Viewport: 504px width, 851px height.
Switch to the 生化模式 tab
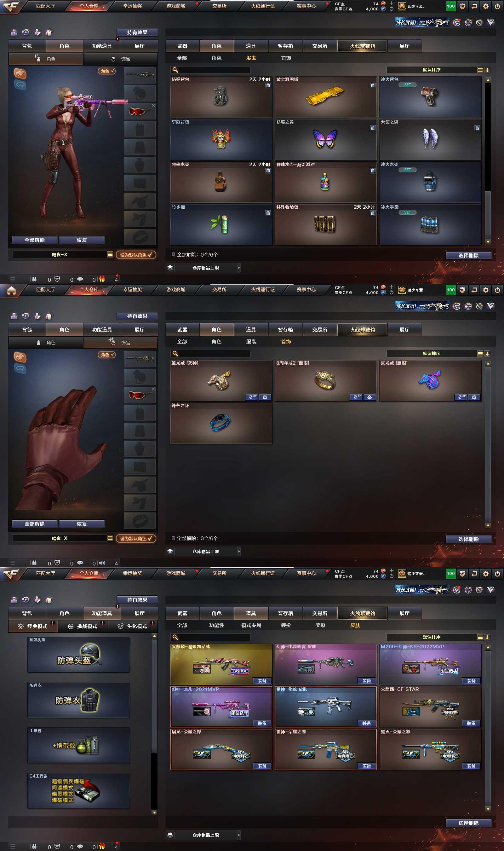133,626
